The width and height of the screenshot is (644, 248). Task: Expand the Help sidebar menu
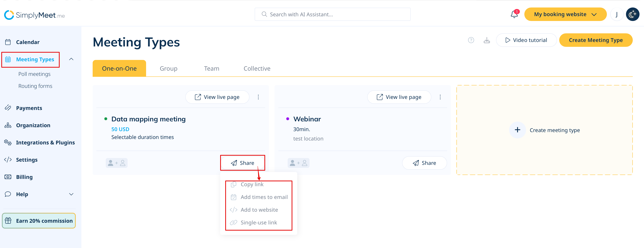point(71,194)
